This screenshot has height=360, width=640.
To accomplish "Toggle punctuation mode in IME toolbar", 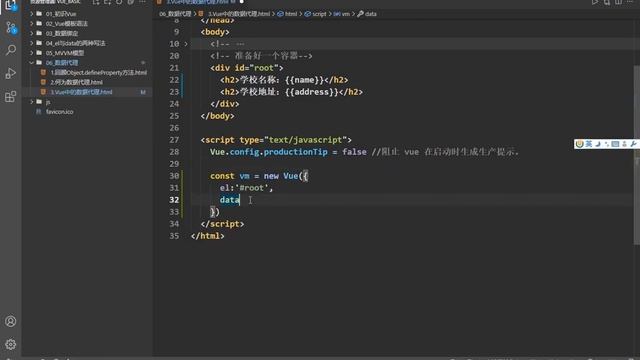I will pos(607,144).
